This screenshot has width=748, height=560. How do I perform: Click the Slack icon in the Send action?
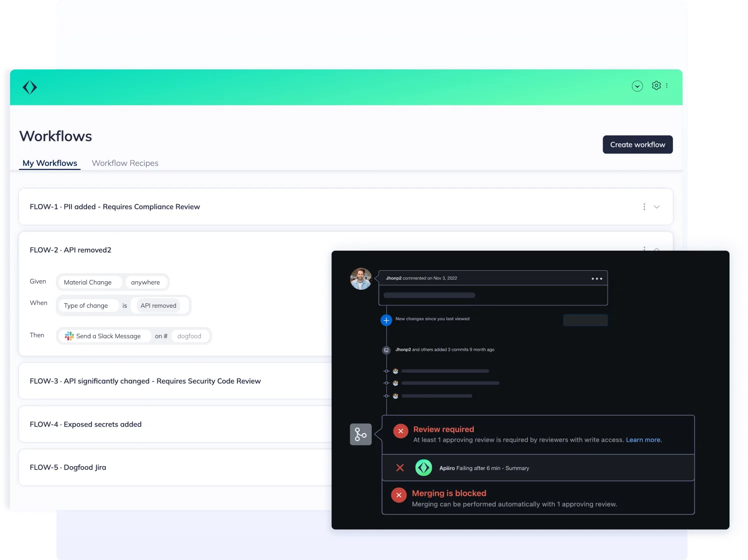click(69, 336)
